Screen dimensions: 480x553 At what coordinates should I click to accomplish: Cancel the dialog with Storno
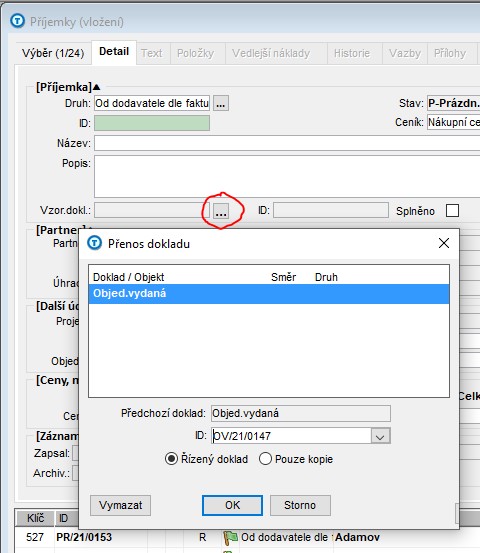click(300, 505)
